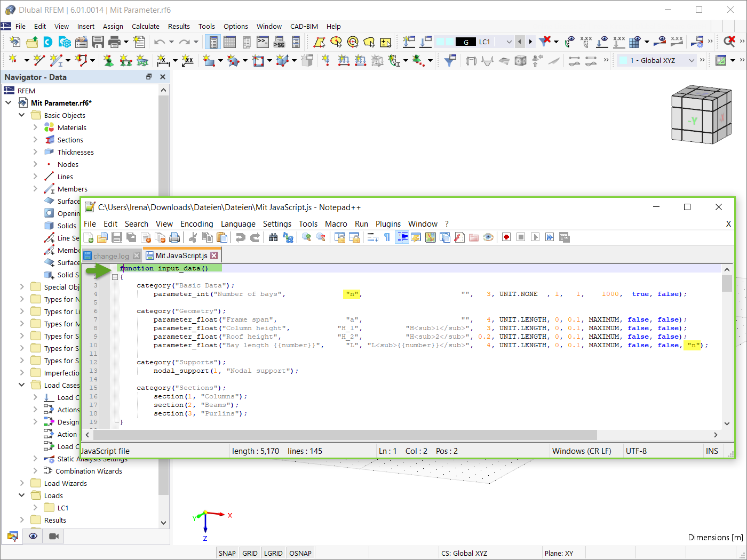Open the Plugins menu in Notepad++
747x560 pixels.
click(x=388, y=224)
